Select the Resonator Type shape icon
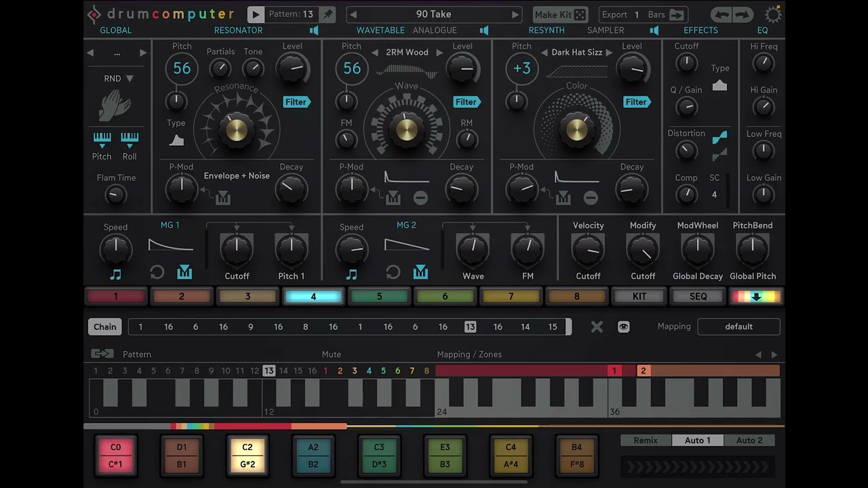The height and width of the screenshot is (488, 868). pyautogui.click(x=176, y=140)
